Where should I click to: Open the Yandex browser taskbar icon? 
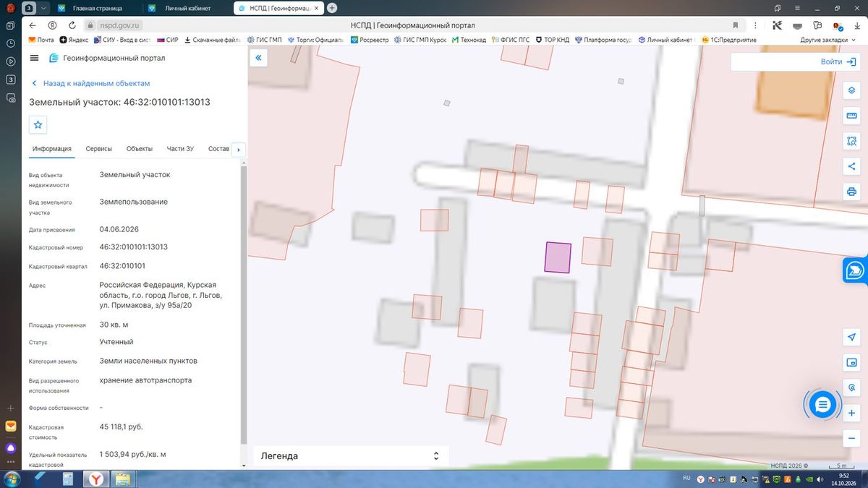(x=95, y=479)
